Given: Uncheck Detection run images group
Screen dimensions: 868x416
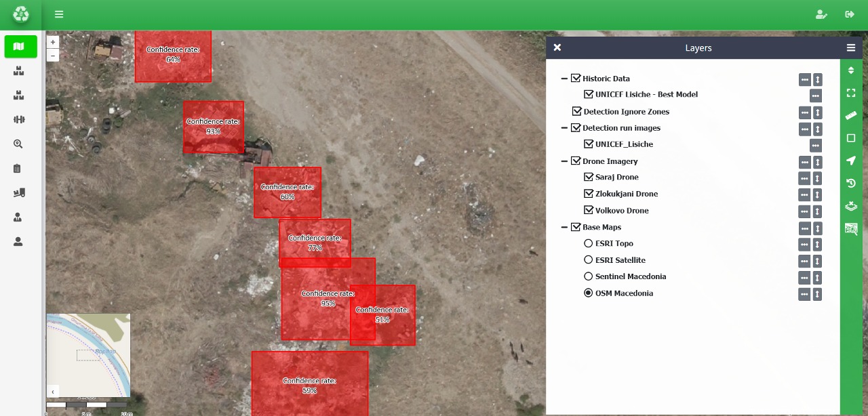Looking at the screenshot, I should (576, 128).
